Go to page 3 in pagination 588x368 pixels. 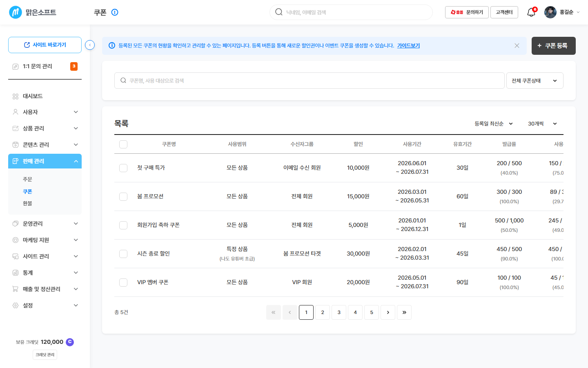coord(339,312)
